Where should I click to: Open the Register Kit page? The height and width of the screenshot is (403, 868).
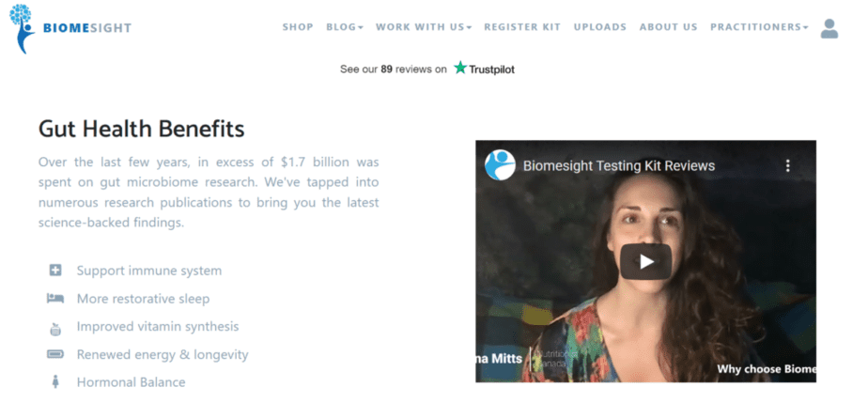tap(522, 27)
